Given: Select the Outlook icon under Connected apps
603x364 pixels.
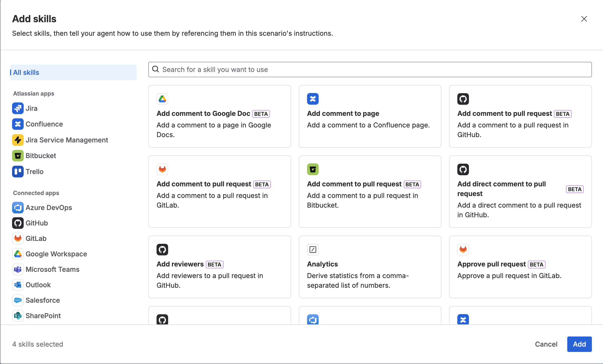Looking at the screenshot, I should pyautogui.click(x=18, y=285).
